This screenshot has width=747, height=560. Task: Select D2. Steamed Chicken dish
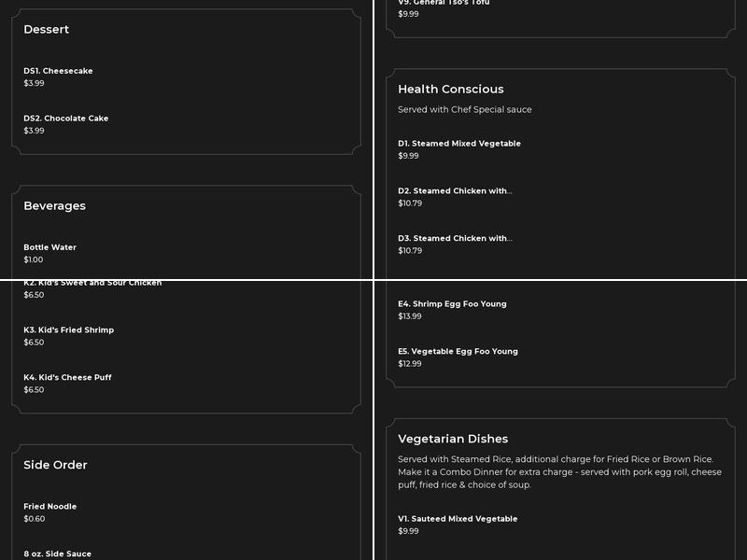click(x=455, y=191)
